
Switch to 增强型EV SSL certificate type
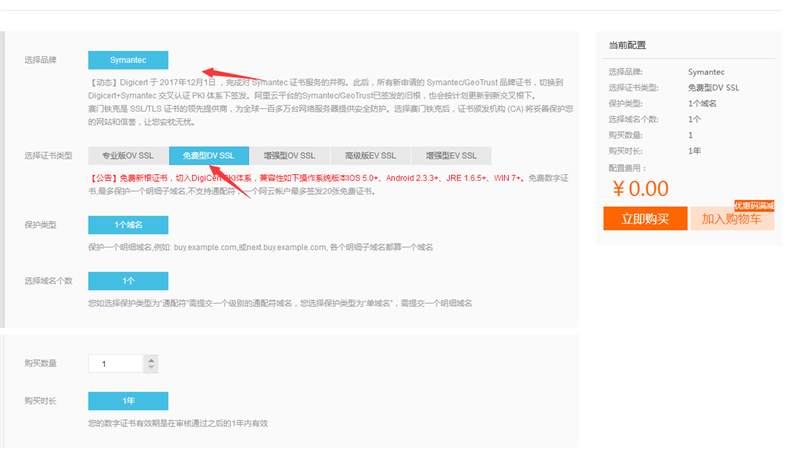click(x=451, y=156)
